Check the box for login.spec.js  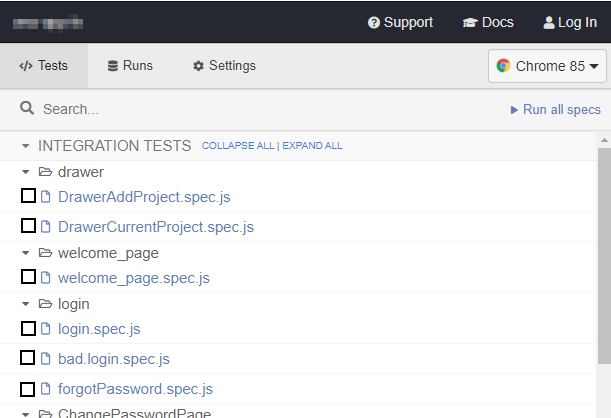(x=28, y=328)
